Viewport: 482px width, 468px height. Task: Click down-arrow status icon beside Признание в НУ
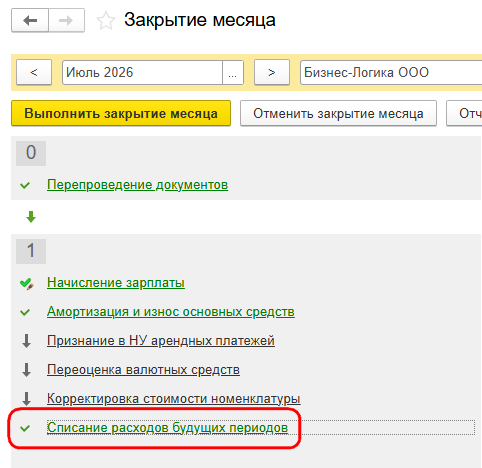click(x=26, y=341)
